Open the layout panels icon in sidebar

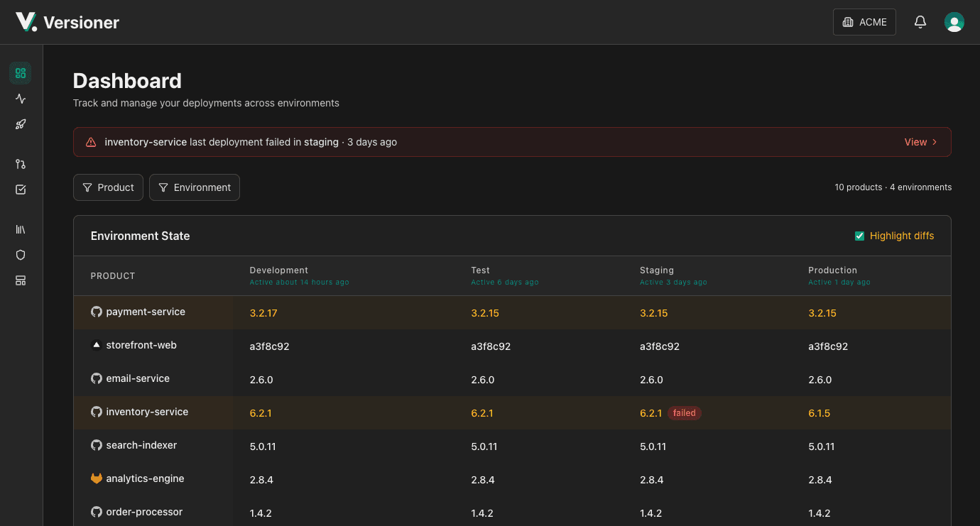(x=21, y=280)
